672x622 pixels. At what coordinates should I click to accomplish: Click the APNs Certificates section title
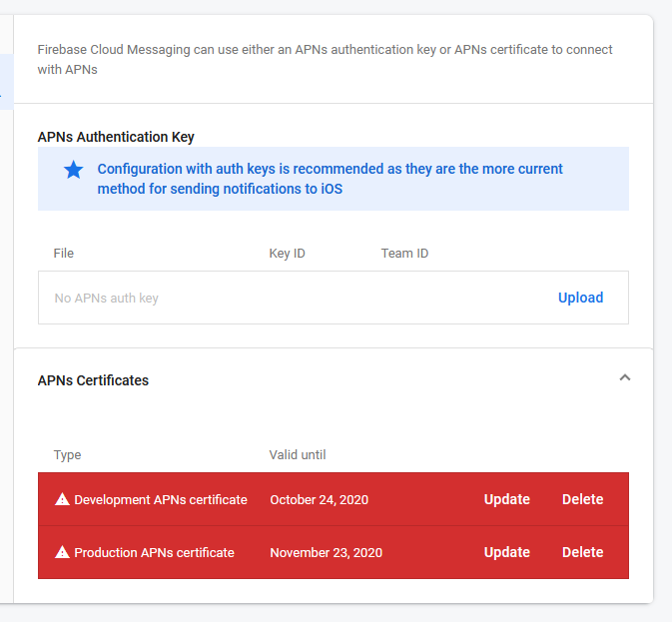(x=93, y=380)
